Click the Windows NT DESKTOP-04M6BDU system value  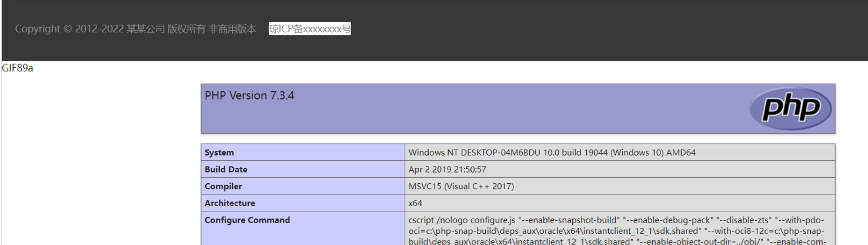click(x=552, y=153)
